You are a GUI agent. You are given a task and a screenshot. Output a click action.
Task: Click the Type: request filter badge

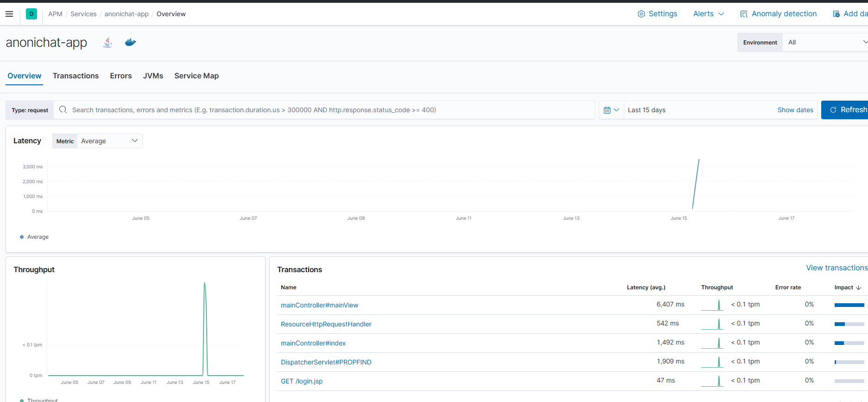click(x=30, y=110)
